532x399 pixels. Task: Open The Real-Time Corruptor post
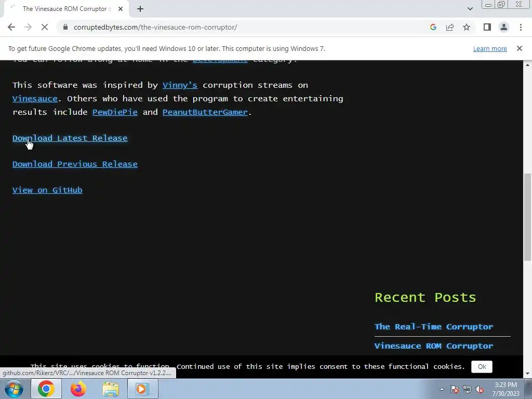click(x=434, y=327)
